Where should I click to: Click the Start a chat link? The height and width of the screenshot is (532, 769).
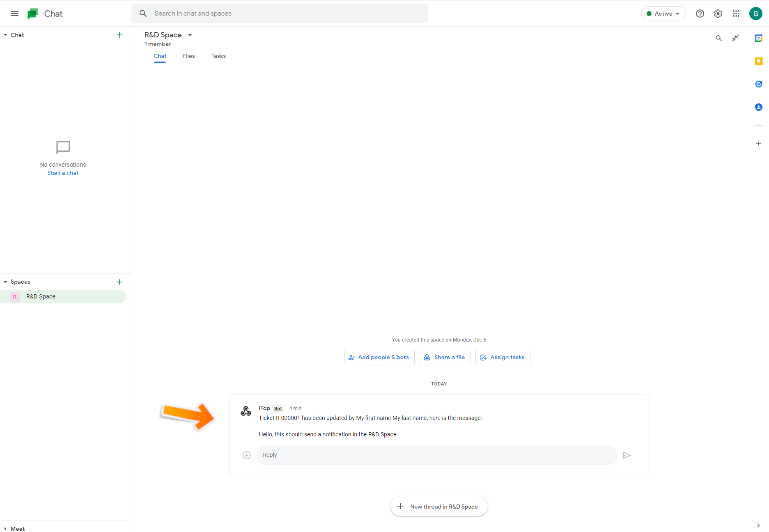pyautogui.click(x=63, y=173)
